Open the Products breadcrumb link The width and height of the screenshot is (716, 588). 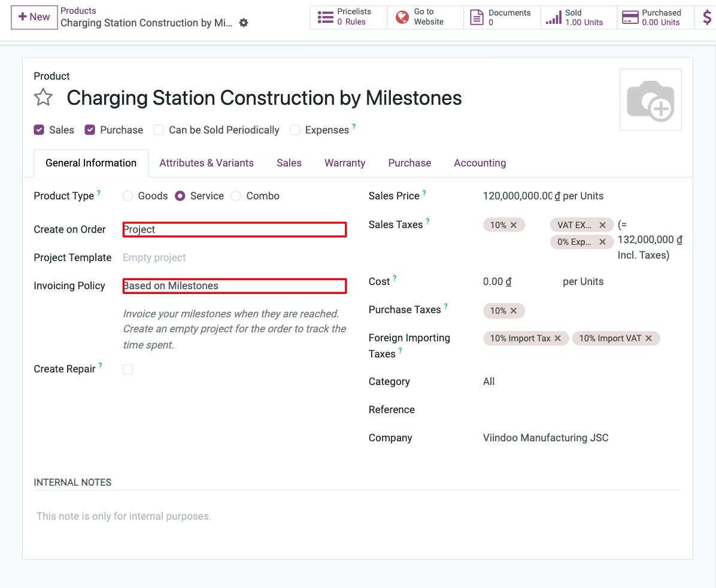(78, 11)
